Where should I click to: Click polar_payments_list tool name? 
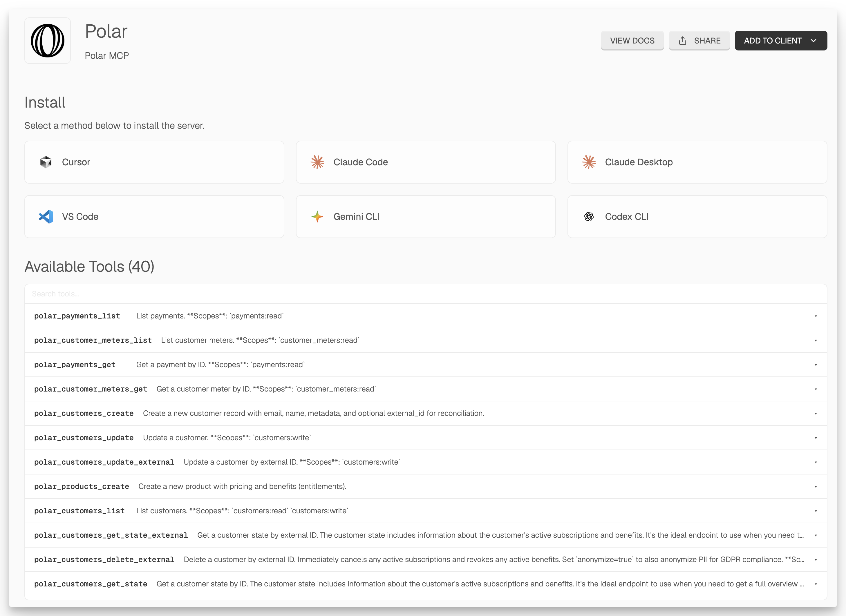click(x=77, y=316)
